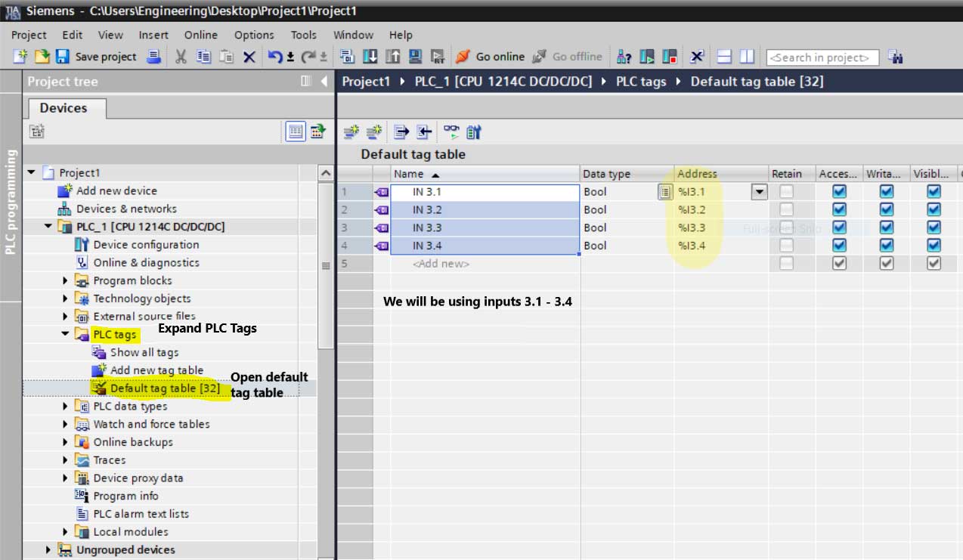Enable Retain checkbox for IN 3.1
This screenshot has width=963, height=560.
tap(787, 192)
